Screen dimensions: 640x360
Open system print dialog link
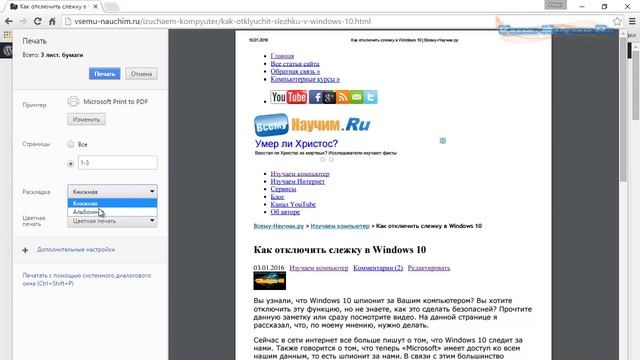pyautogui.click(x=87, y=279)
